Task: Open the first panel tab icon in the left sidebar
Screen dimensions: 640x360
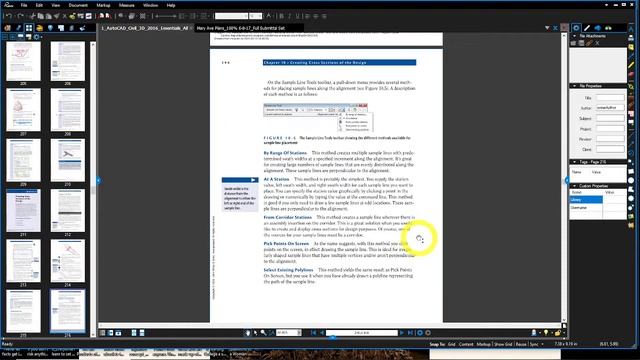Action: click(x=7, y=28)
